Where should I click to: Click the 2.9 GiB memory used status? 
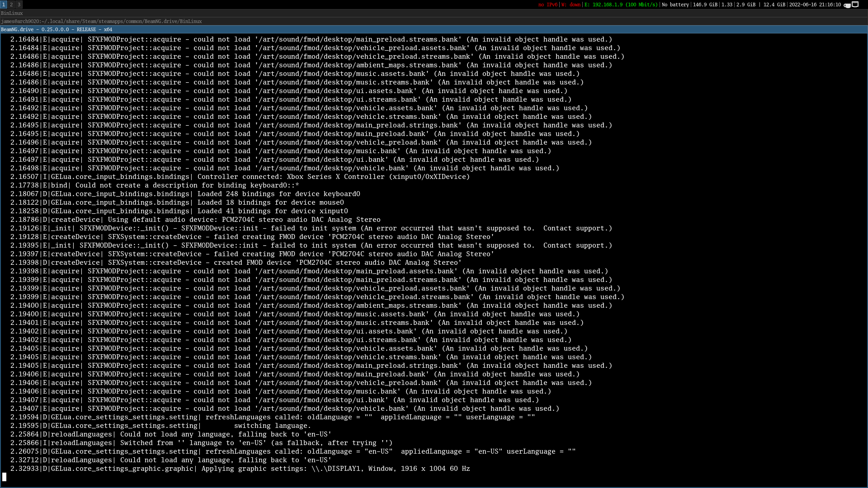[x=745, y=5]
